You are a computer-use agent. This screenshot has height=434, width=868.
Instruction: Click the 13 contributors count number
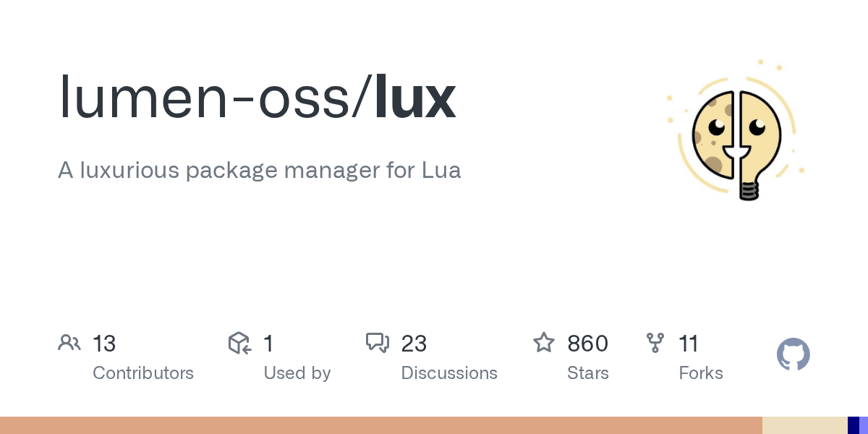tap(104, 344)
